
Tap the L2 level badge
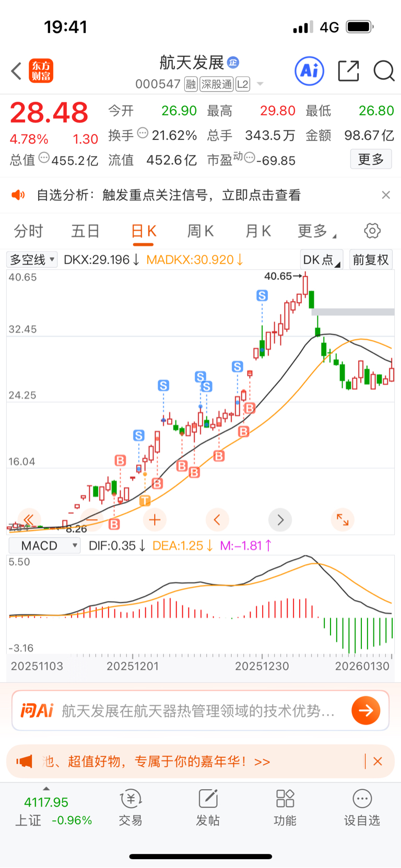pos(243,84)
